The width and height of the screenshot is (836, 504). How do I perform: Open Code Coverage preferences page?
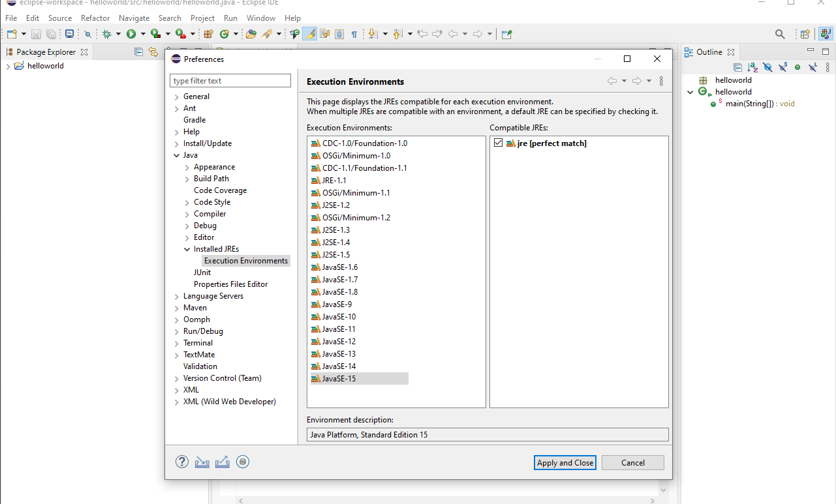(220, 190)
